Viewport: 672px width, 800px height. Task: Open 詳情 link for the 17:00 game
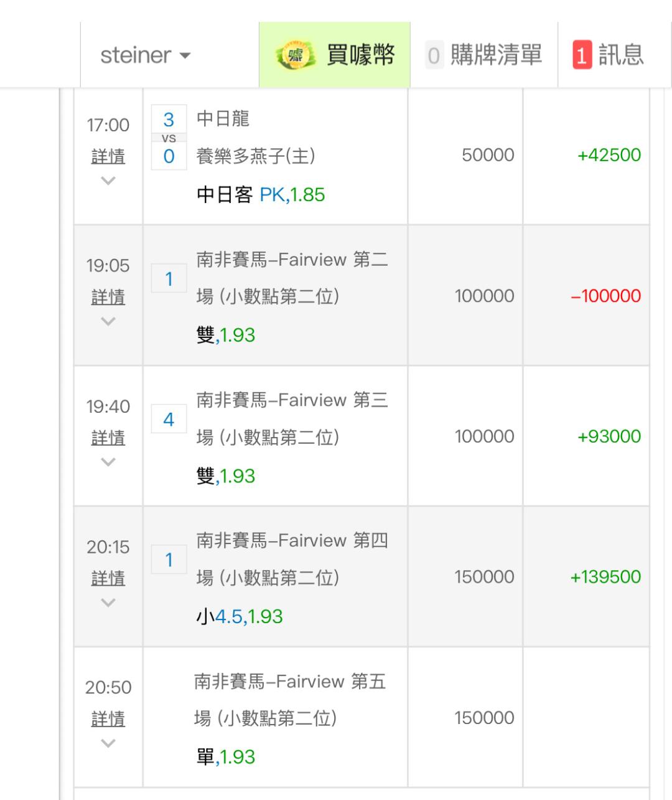(x=108, y=156)
